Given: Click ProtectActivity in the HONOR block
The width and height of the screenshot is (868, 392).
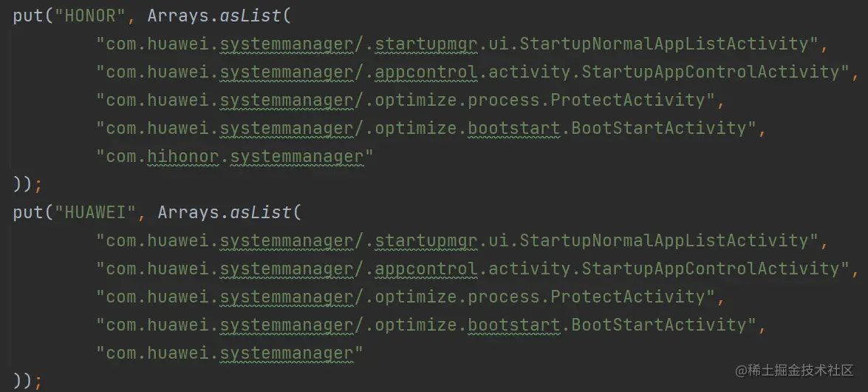Looking at the screenshot, I should pos(628,100).
